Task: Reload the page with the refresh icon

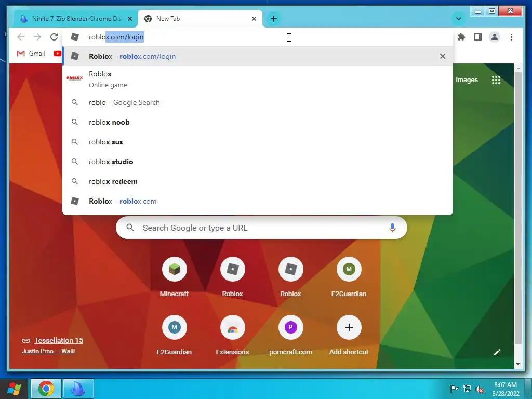Action: tap(54, 37)
